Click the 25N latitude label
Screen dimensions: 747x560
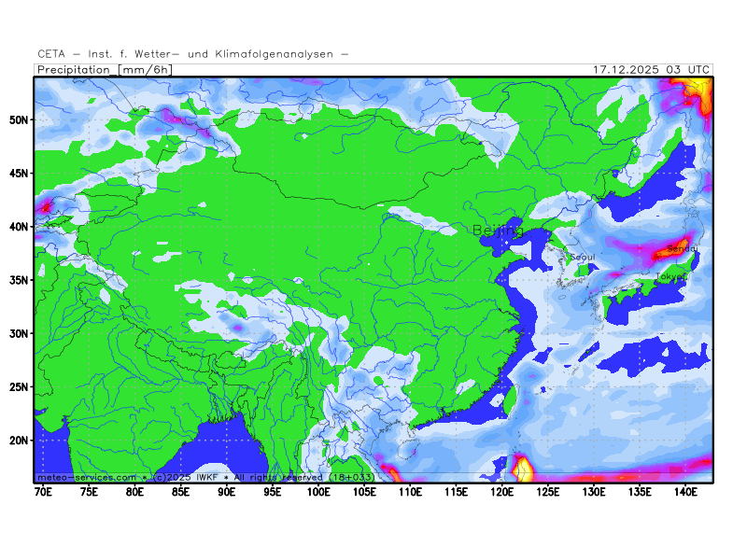pyautogui.click(x=18, y=387)
